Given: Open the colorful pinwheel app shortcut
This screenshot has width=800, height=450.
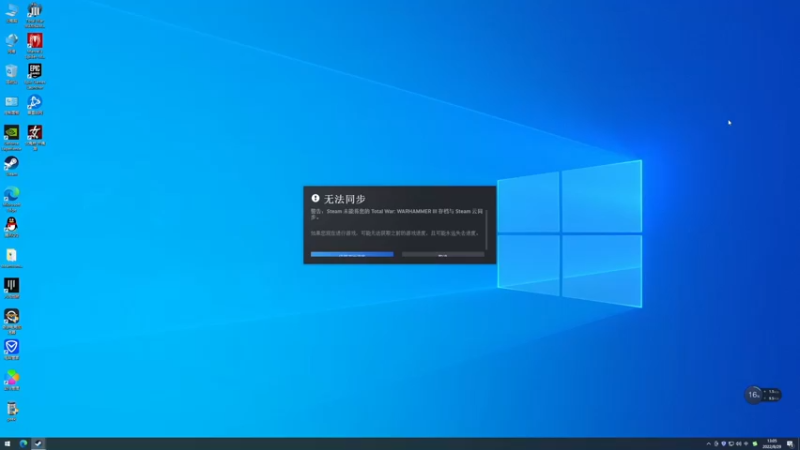Looking at the screenshot, I should [x=11, y=380].
